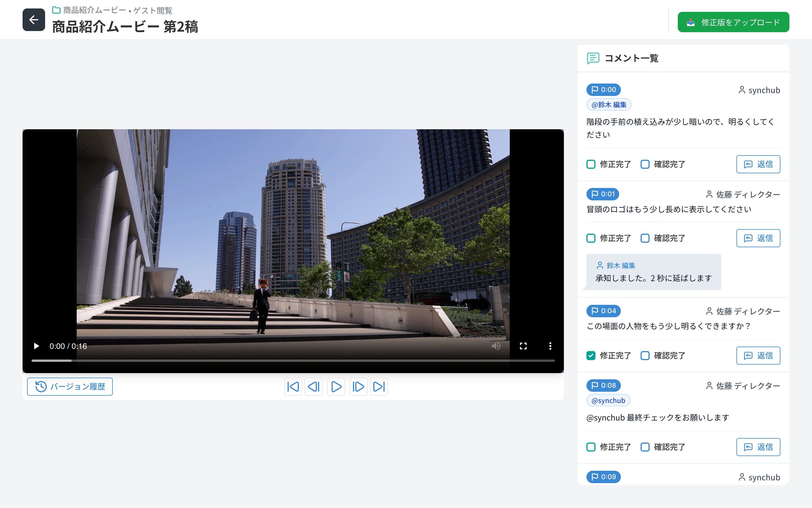Click reply text 承知しました。2 秒に延ばします
The height and width of the screenshot is (508, 812).
point(653,278)
